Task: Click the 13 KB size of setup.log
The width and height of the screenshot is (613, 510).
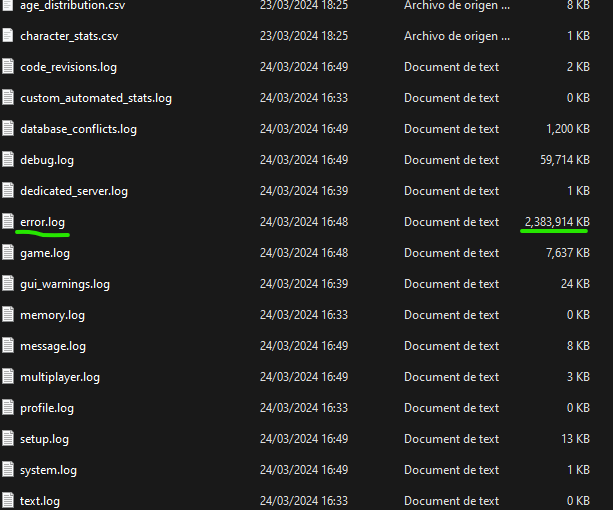Action: point(575,439)
